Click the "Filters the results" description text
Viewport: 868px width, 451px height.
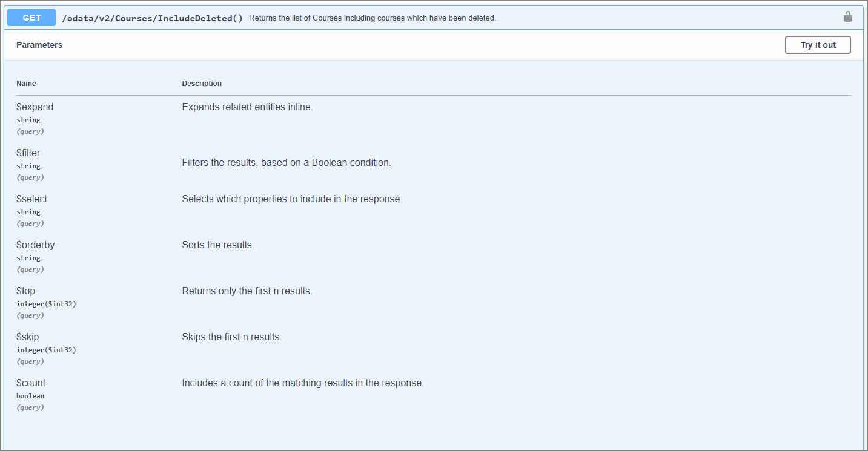point(287,163)
